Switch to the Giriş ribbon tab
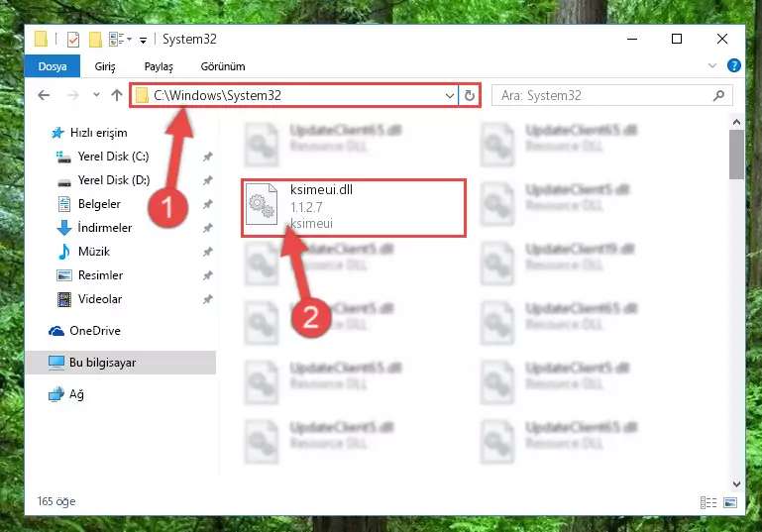Image resolution: width=762 pixels, height=532 pixels. point(105,66)
